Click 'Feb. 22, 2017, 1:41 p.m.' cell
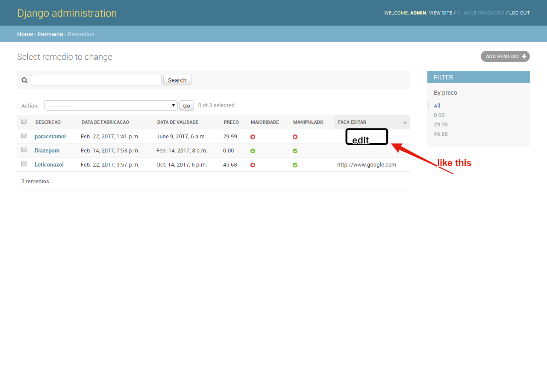The image size is (547, 392). 110,137
